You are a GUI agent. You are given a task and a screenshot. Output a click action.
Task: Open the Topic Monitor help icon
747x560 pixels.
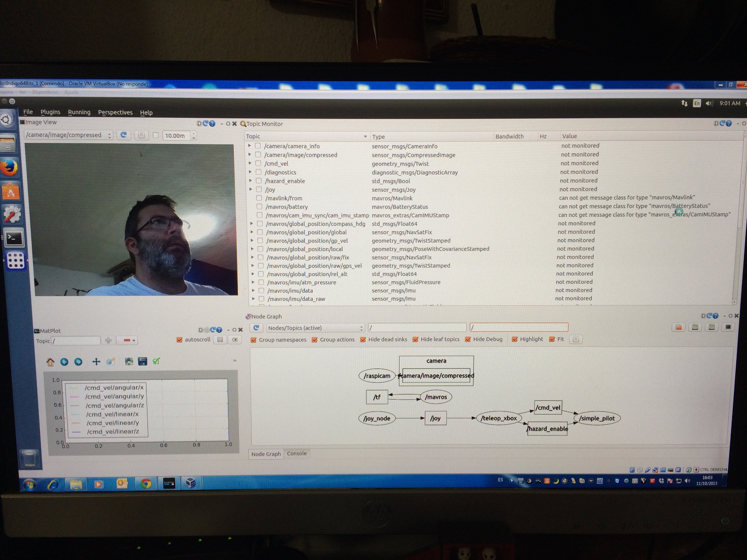729,124
